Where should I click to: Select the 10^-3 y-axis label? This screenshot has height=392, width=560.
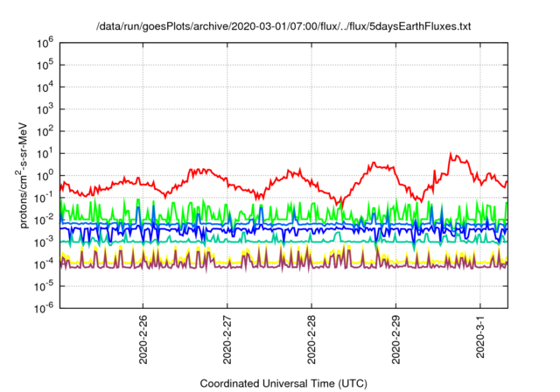tap(45, 242)
